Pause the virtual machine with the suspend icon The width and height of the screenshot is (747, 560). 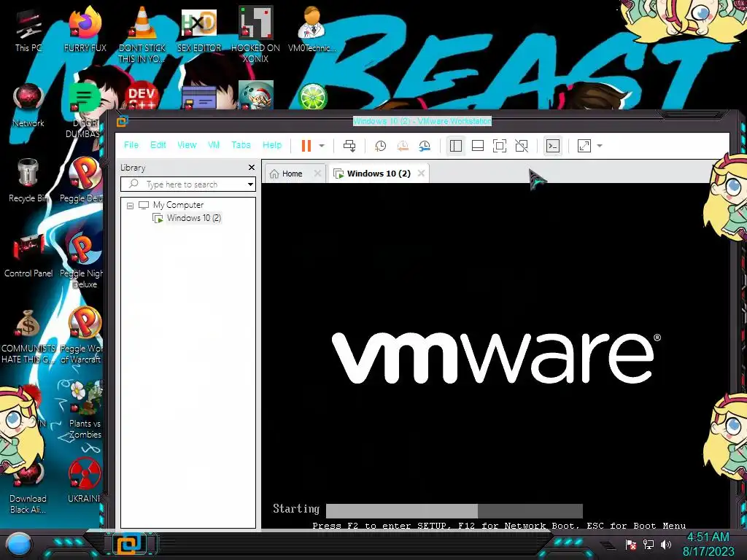pos(306,146)
